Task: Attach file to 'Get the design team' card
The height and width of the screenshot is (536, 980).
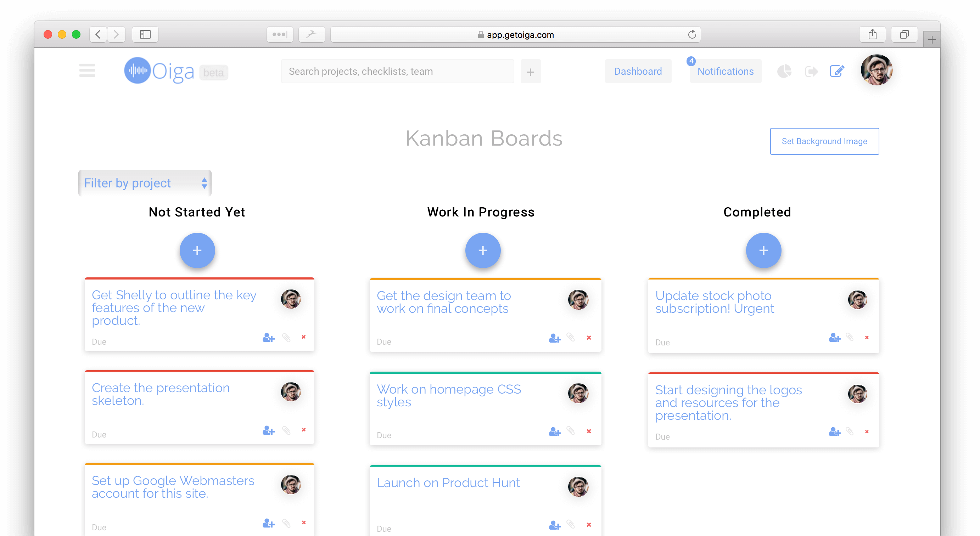Action: coord(571,337)
